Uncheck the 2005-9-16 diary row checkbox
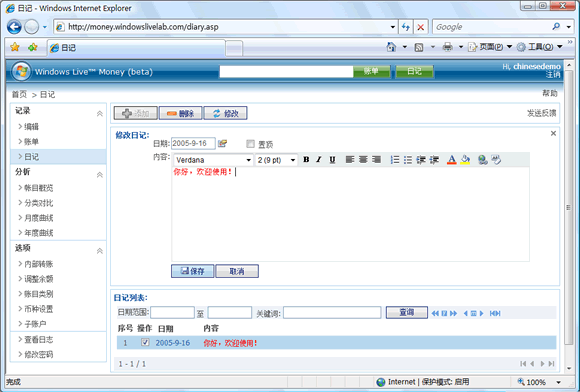Screen dimensions: 580x392 click(x=145, y=342)
